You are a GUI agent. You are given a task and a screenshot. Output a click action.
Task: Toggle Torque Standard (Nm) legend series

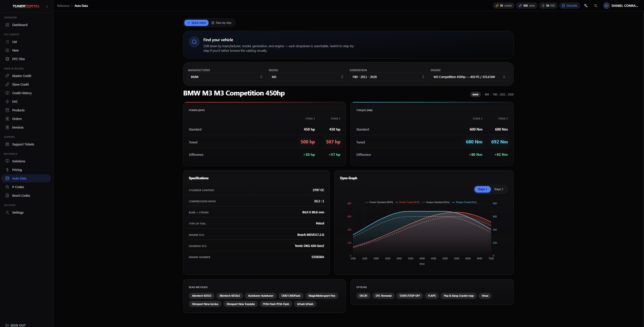tap(436, 202)
